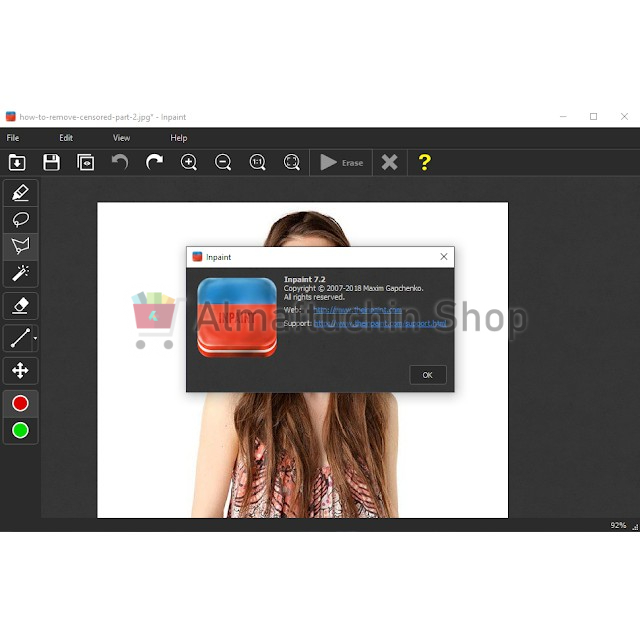This screenshot has height=640, width=640.
Task: Select the Lasso tool
Action: tap(20, 220)
